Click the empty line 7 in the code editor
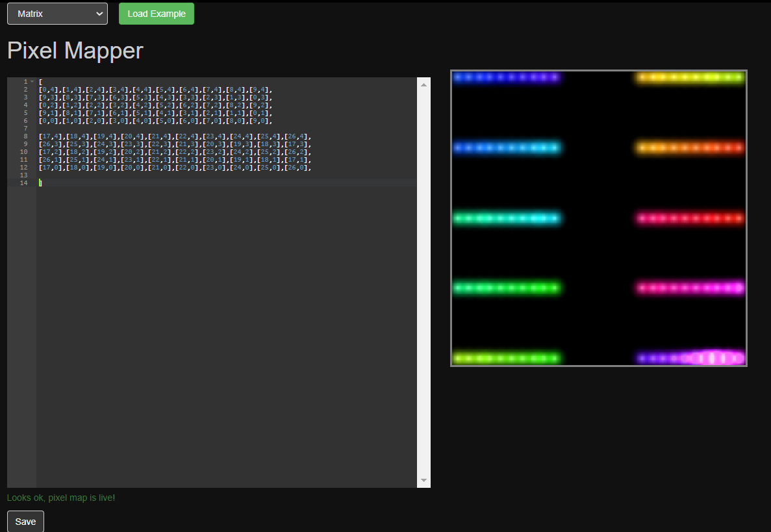The image size is (771, 532). [x=97, y=128]
